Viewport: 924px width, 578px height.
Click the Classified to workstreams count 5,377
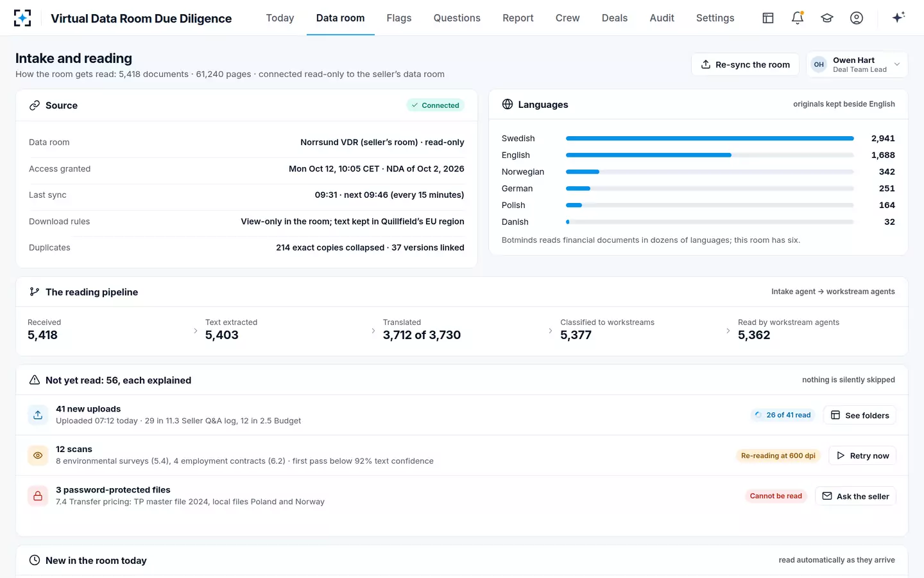point(576,335)
